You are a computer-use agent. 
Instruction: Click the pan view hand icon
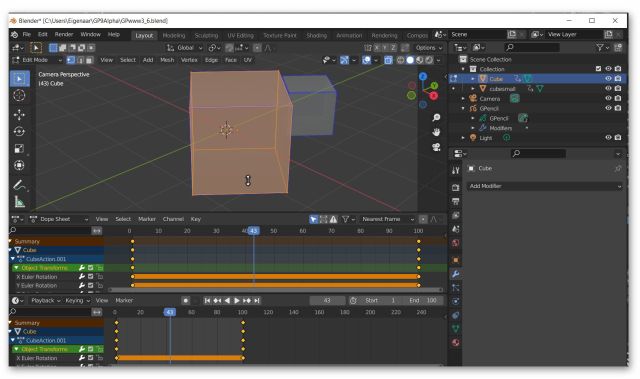[436, 132]
